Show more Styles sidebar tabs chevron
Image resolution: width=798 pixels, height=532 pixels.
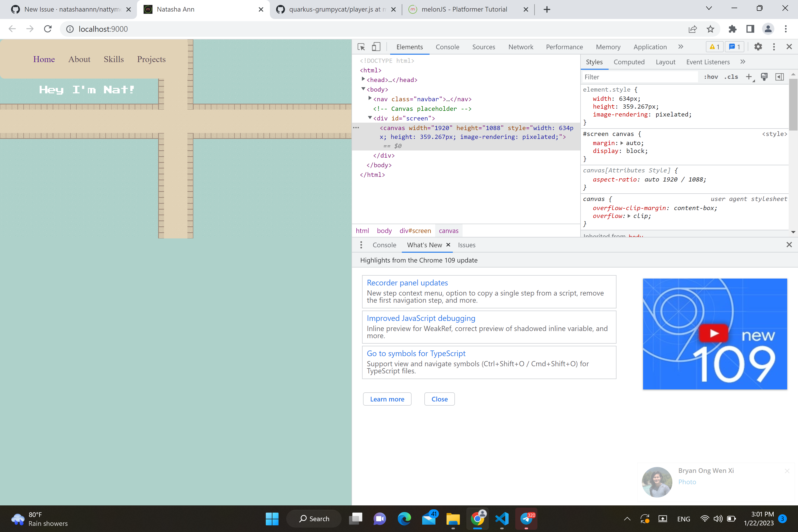[743, 62]
